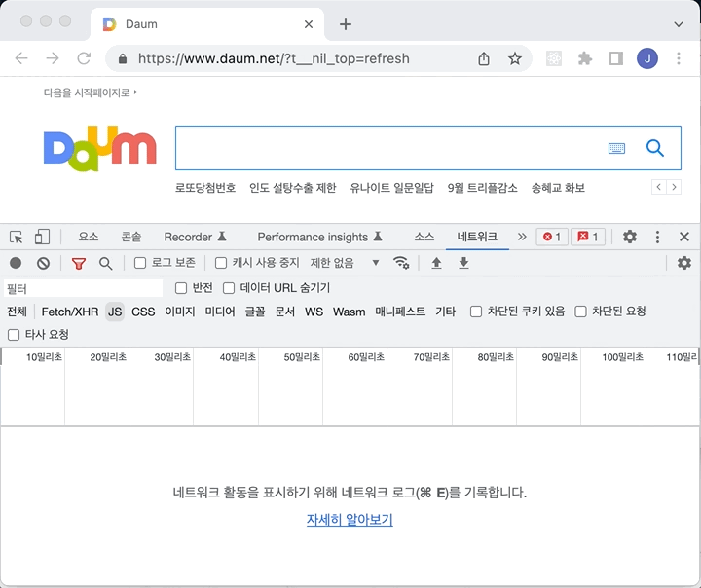This screenshot has width=701, height=588.
Task: Open the Daum virtual keyboard
Action: point(616,148)
